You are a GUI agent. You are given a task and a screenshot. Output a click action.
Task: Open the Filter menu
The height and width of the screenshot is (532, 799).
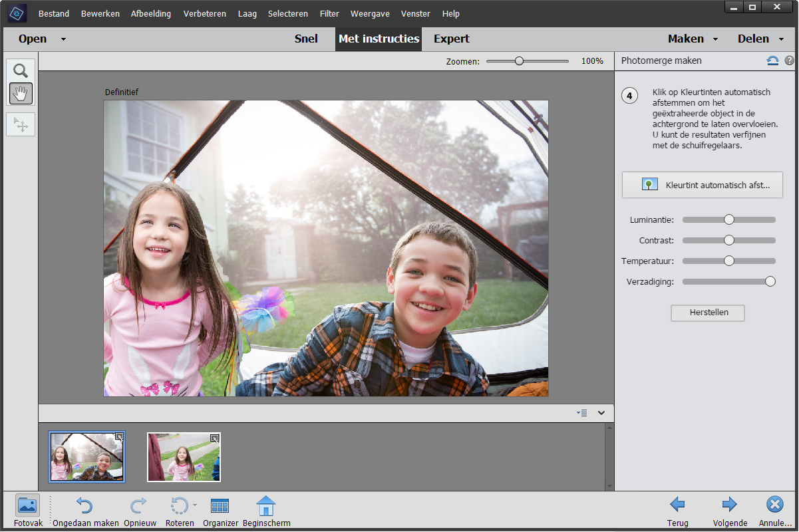pyautogui.click(x=329, y=13)
